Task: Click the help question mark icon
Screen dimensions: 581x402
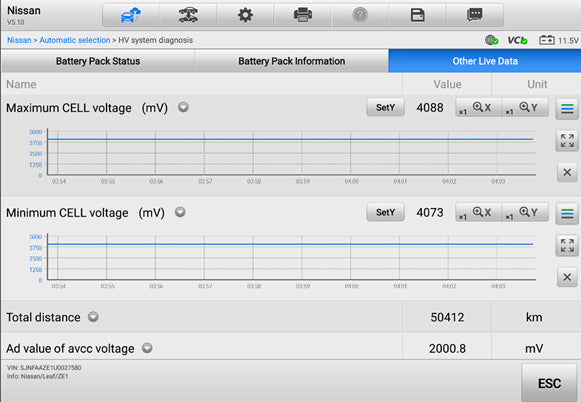Action: 360,15
